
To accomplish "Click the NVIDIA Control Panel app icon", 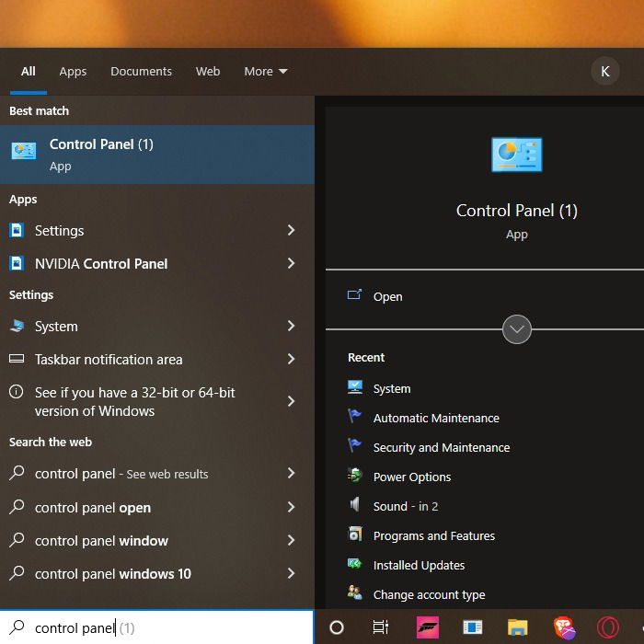I will click(17, 263).
